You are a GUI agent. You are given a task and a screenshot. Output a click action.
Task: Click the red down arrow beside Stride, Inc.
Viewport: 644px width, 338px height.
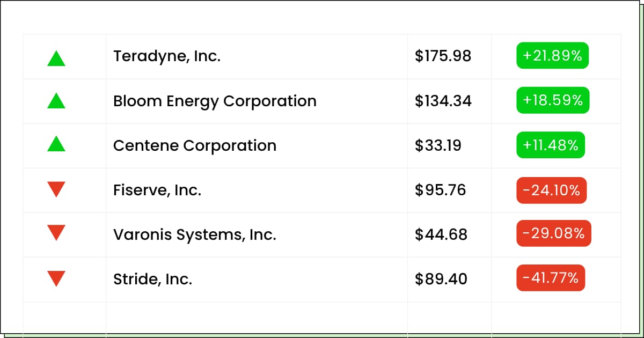[x=56, y=278]
